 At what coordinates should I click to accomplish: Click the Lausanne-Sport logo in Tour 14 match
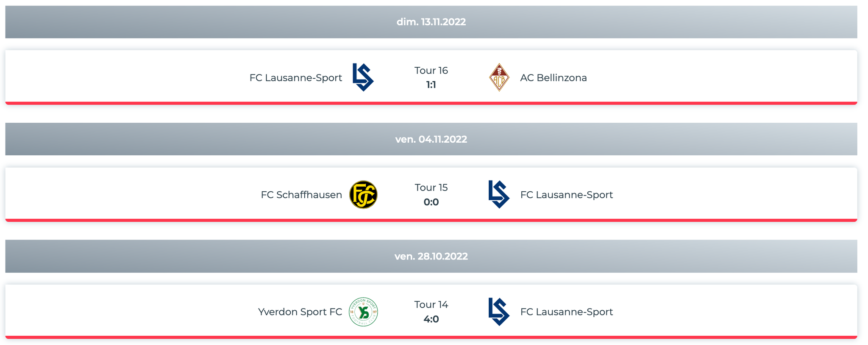coord(499,312)
